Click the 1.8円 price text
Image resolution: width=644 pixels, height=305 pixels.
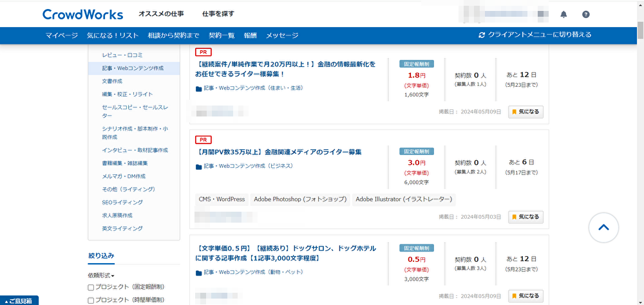click(417, 75)
